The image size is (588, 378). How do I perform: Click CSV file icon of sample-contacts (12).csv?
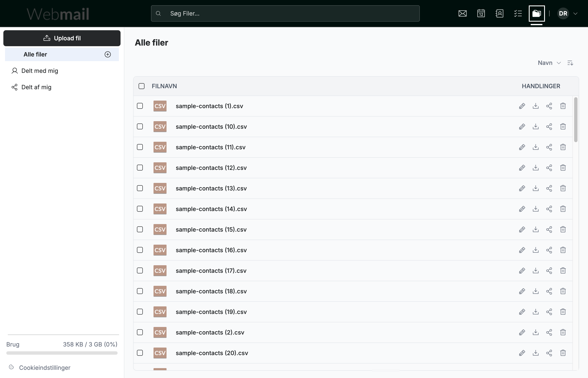tap(160, 168)
